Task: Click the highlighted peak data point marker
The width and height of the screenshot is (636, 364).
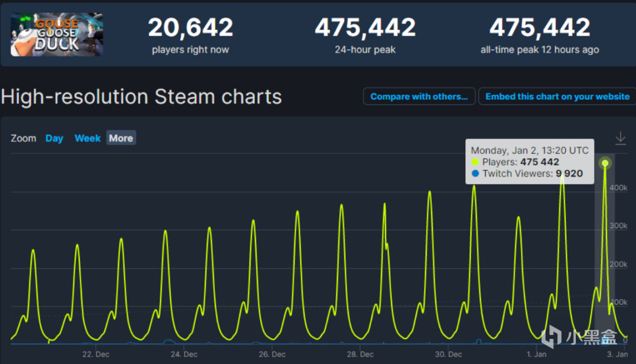Action: 605,163
